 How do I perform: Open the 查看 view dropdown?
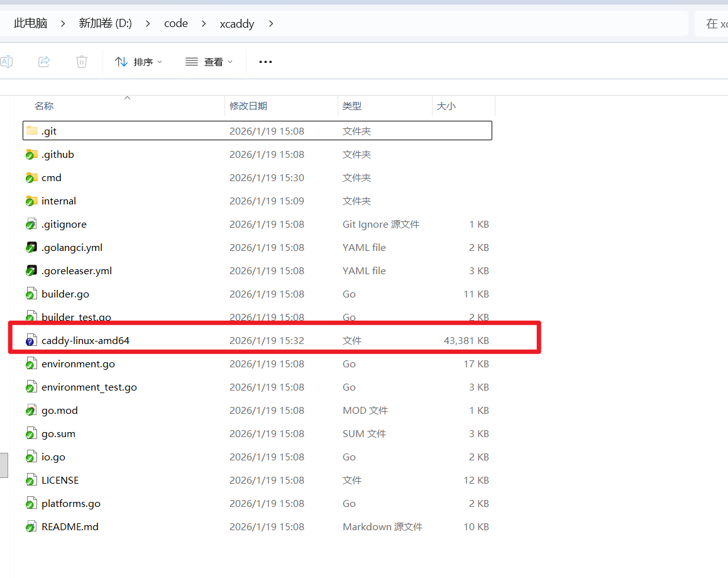click(209, 62)
